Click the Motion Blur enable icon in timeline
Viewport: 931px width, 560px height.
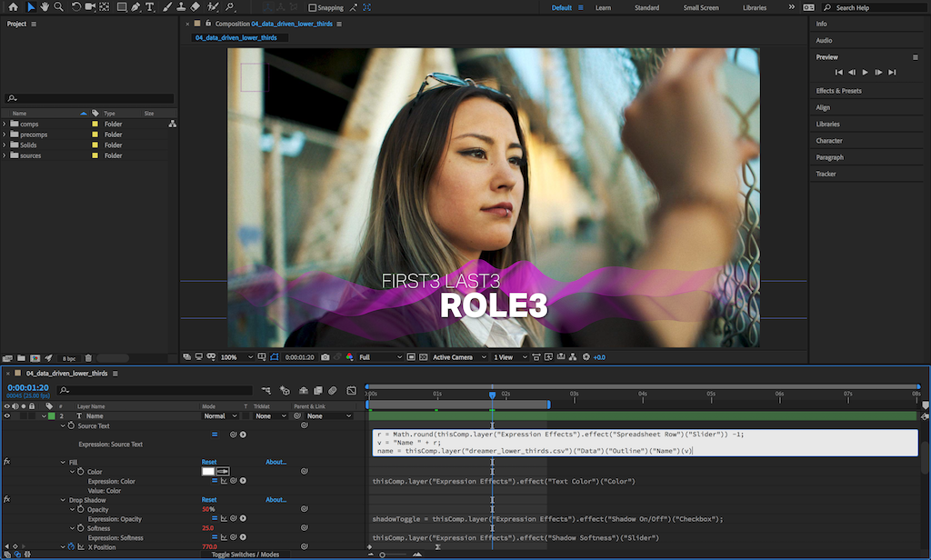pyautogui.click(x=333, y=390)
